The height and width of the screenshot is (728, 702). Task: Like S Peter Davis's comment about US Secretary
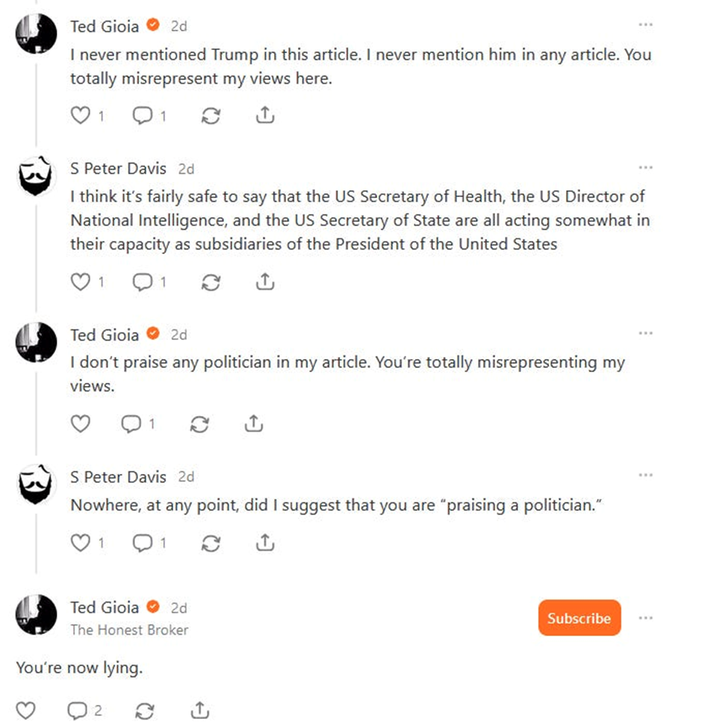(80, 281)
